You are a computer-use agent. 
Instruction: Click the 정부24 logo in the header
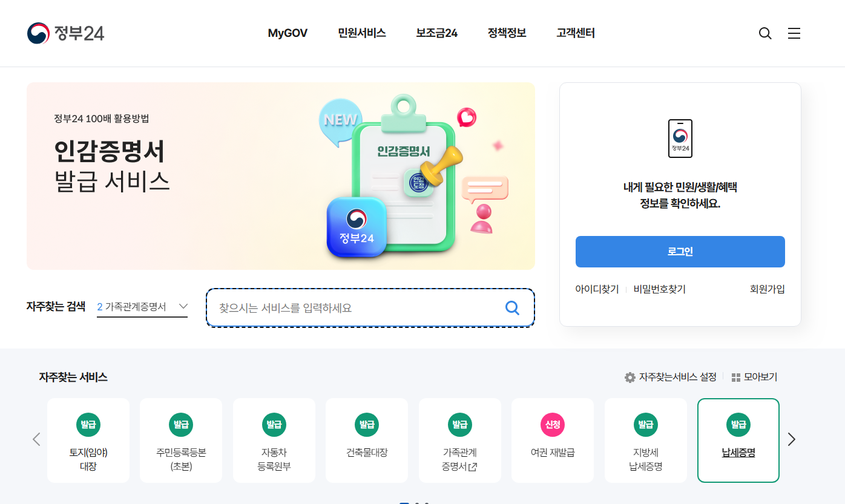click(65, 33)
